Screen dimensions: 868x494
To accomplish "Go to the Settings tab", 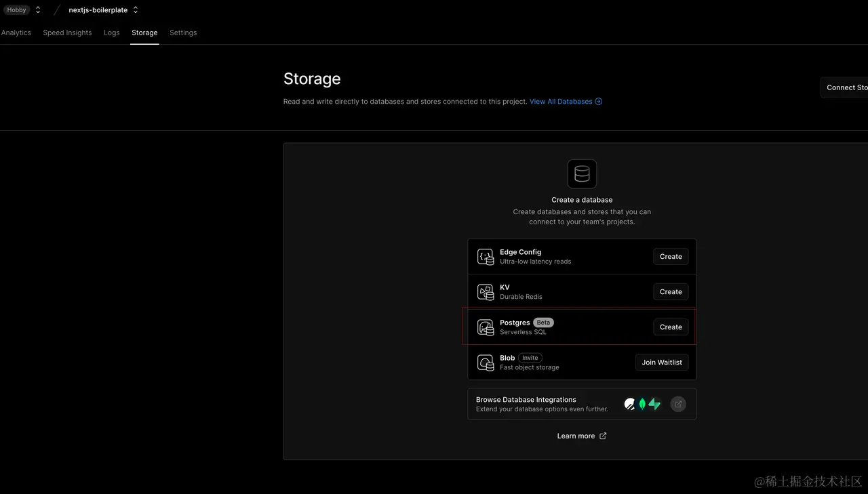I will tap(183, 33).
